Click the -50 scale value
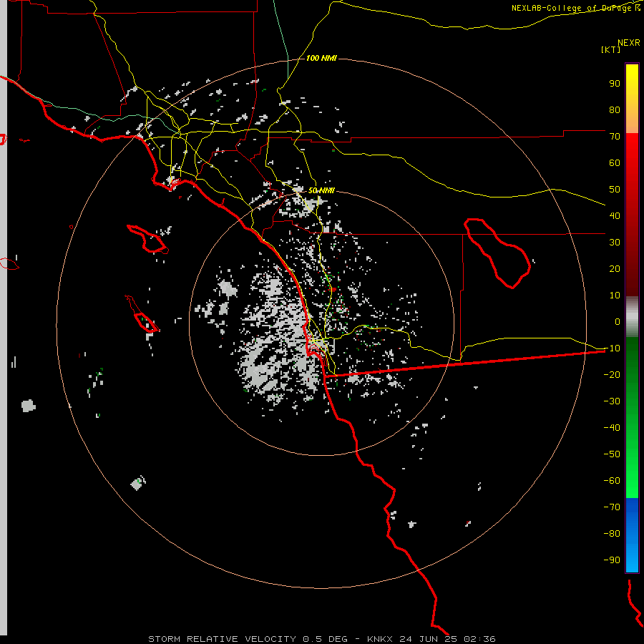Image resolution: width=644 pixels, height=644 pixels. 612,454
